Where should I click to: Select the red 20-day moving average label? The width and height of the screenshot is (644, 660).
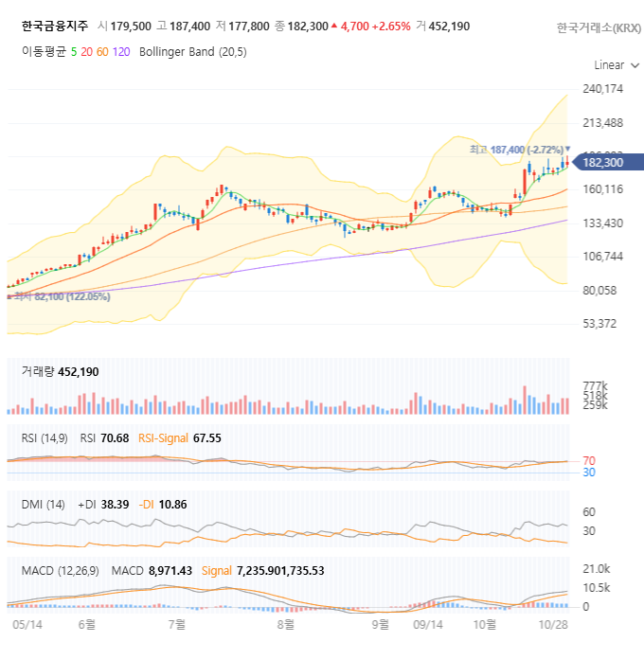tap(87, 52)
